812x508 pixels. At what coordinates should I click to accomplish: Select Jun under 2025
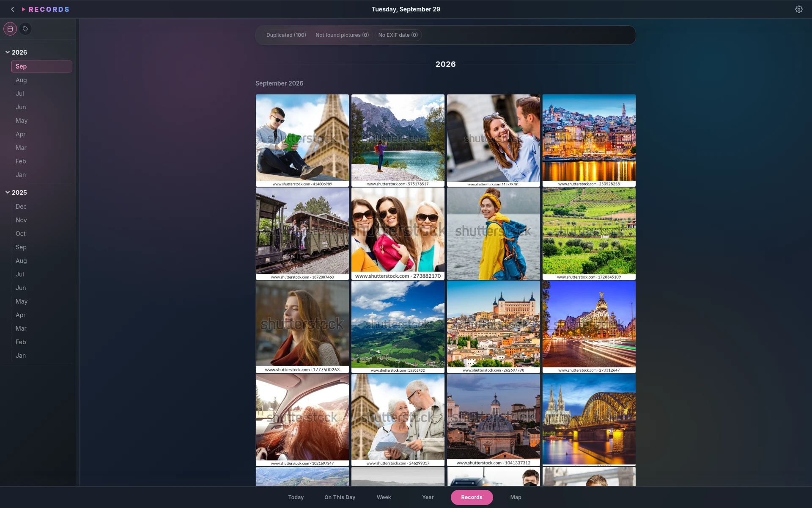point(41,288)
